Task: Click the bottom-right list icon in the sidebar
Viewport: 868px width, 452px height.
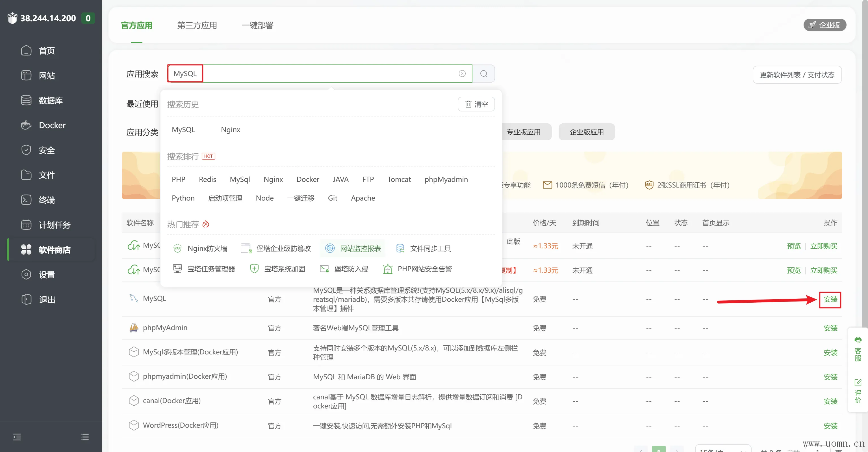Action: (84, 437)
